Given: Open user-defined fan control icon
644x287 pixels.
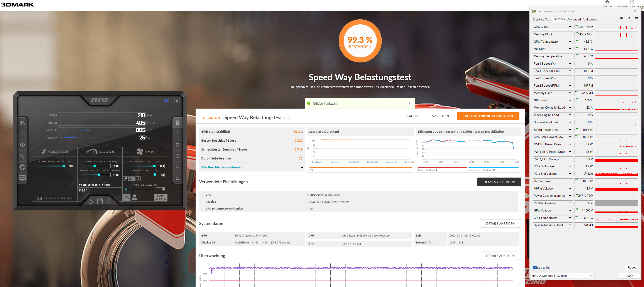Looking at the screenshot, I should [135, 198].
